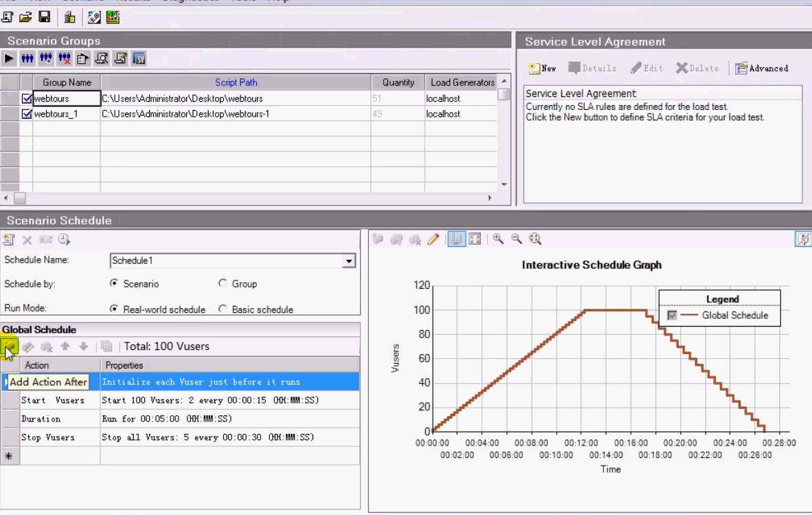Click the Quantity column header
The height and width of the screenshot is (515, 812).
(398, 83)
